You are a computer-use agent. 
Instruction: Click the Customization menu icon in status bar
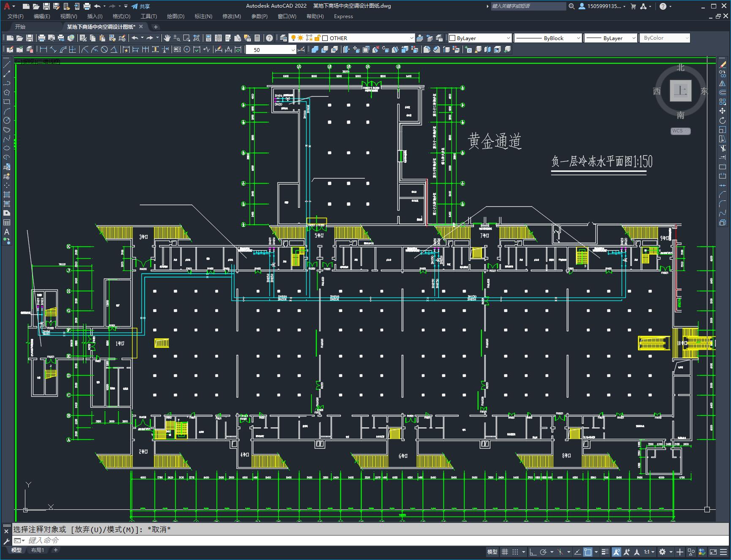pos(724,552)
